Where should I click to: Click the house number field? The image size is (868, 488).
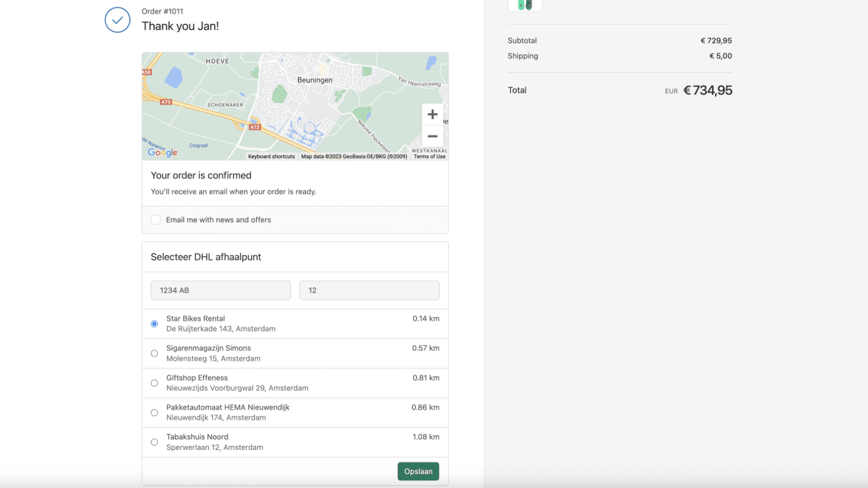point(369,291)
